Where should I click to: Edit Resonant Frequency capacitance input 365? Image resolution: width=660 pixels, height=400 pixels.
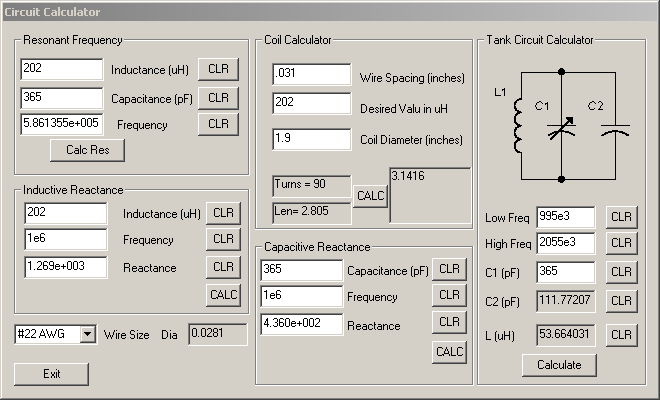coord(61,98)
